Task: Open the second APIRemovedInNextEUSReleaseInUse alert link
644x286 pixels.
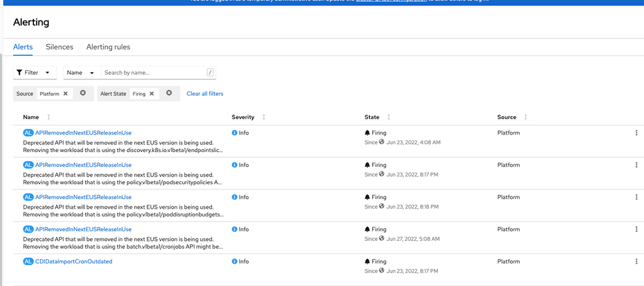Action: coord(83,165)
